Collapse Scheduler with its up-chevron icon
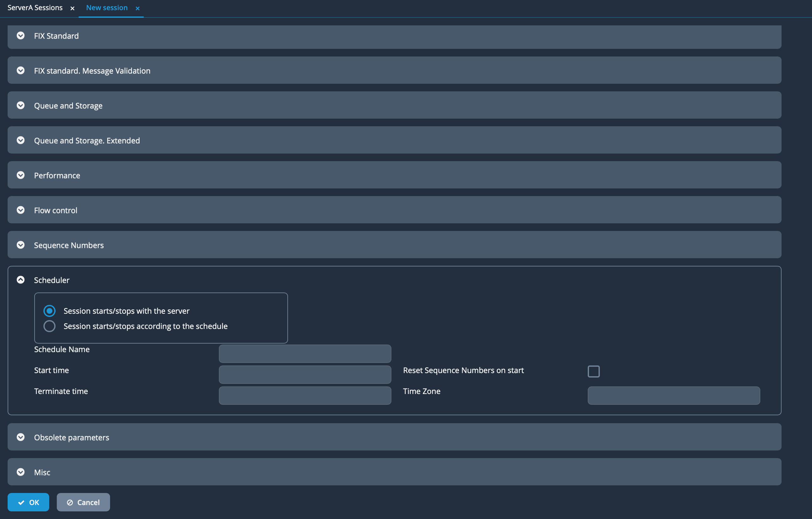The height and width of the screenshot is (519, 812). (x=21, y=280)
